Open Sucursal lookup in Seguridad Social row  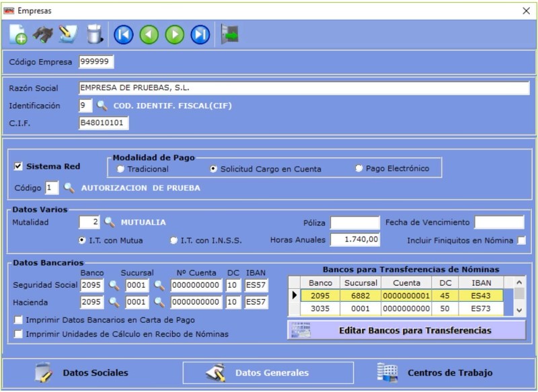click(x=159, y=285)
